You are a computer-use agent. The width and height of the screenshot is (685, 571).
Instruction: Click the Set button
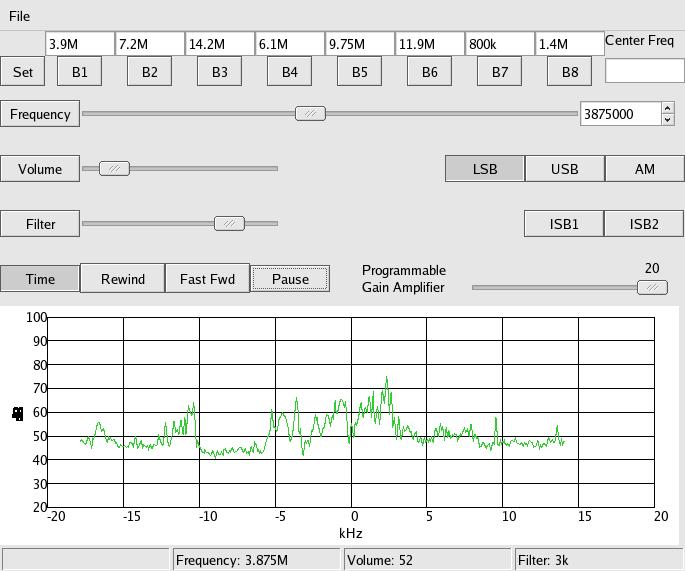point(22,71)
